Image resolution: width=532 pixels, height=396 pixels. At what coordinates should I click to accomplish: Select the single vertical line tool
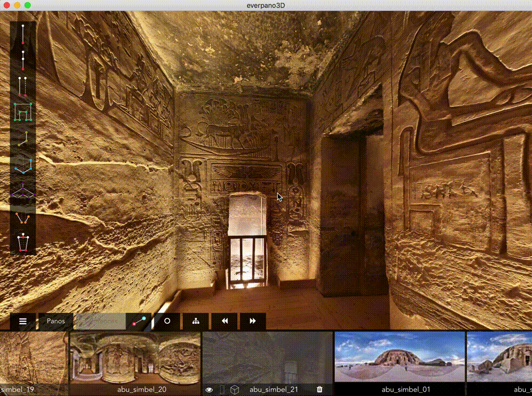tap(23, 35)
